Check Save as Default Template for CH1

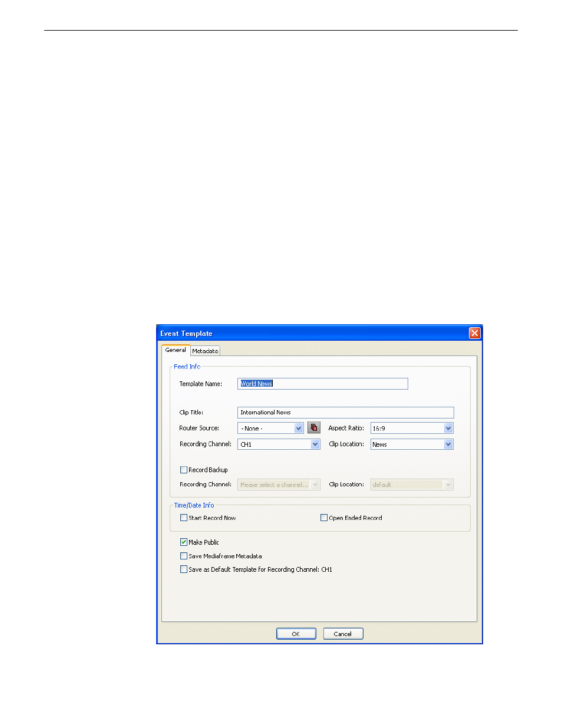coord(183,569)
